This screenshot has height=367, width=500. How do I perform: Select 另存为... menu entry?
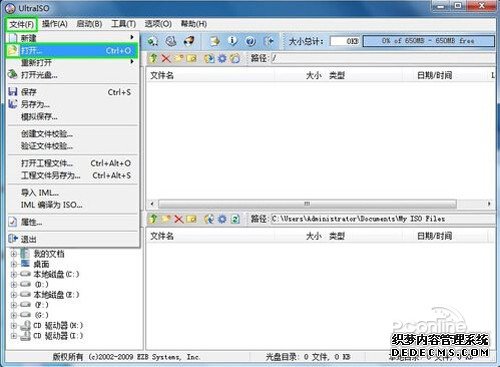pos(72,104)
